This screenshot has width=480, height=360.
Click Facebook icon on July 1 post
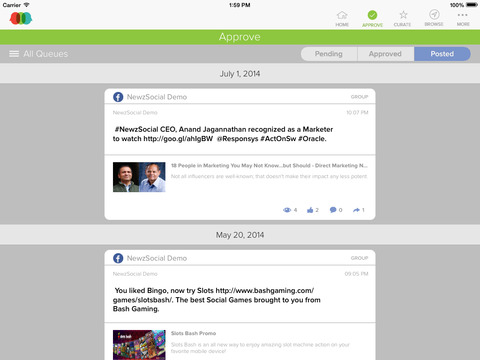[x=118, y=97]
